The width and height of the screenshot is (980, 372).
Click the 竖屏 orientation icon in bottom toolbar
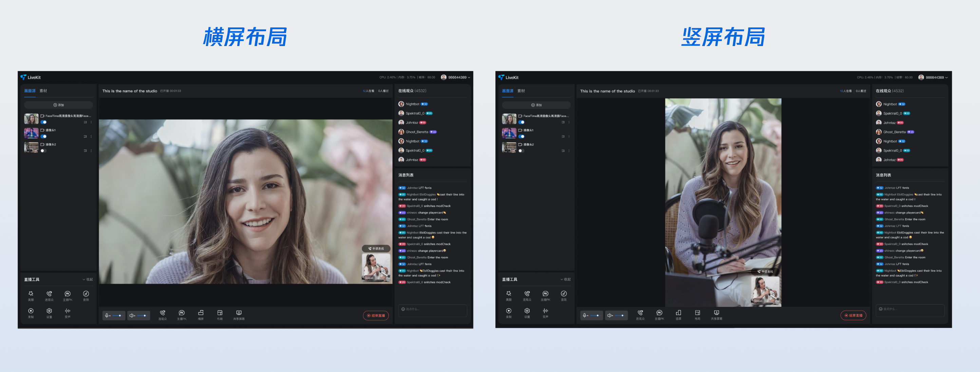[x=678, y=313]
